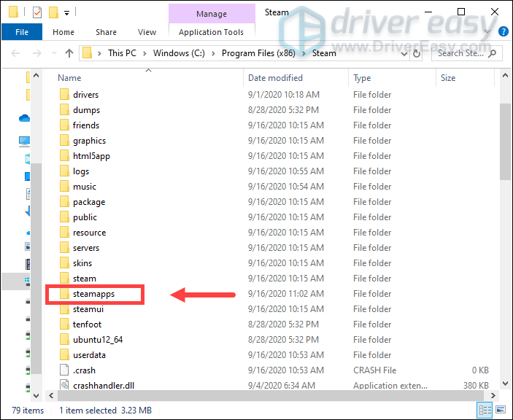Click the search magnifier icon
This screenshot has width=513, height=420.
pyautogui.click(x=492, y=53)
